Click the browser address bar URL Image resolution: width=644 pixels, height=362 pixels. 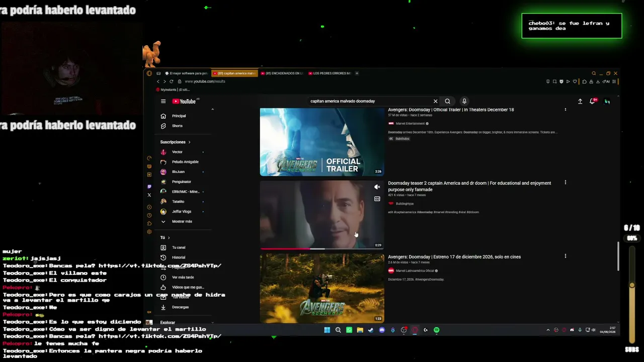(x=205, y=81)
